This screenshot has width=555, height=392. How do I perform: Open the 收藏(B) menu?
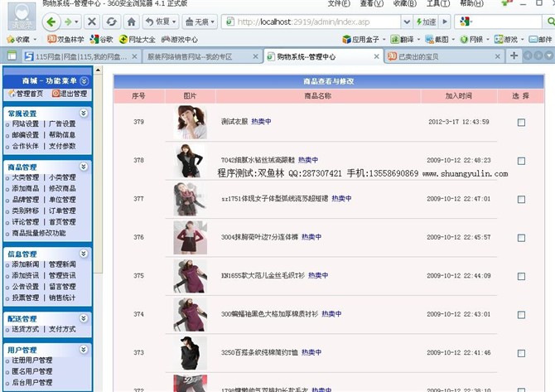[405, 3]
